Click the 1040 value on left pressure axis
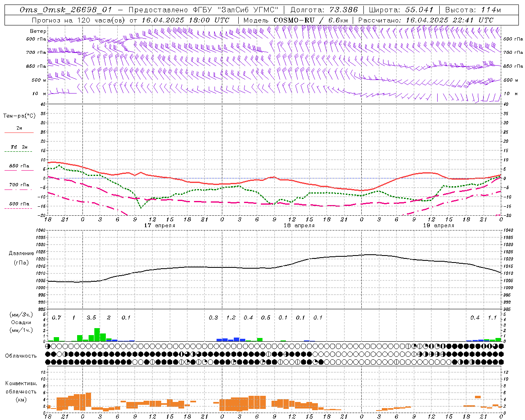Screen dimensions: 525x420 point(41,231)
